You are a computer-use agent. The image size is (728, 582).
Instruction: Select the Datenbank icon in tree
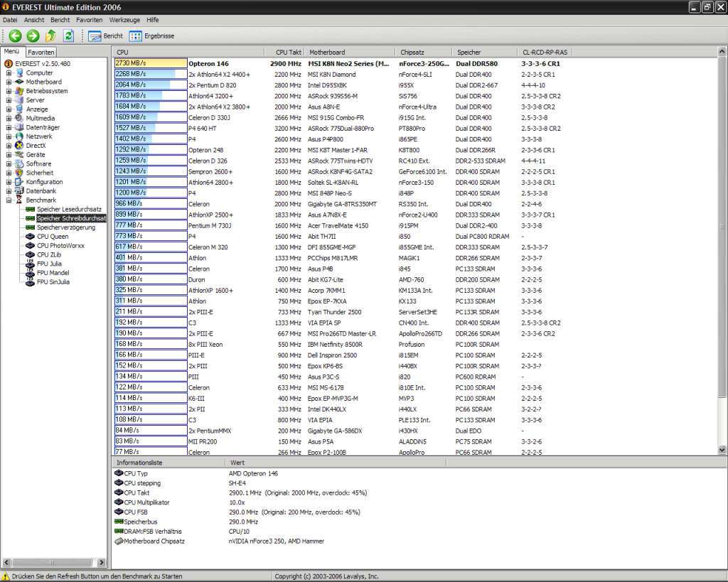point(19,190)
